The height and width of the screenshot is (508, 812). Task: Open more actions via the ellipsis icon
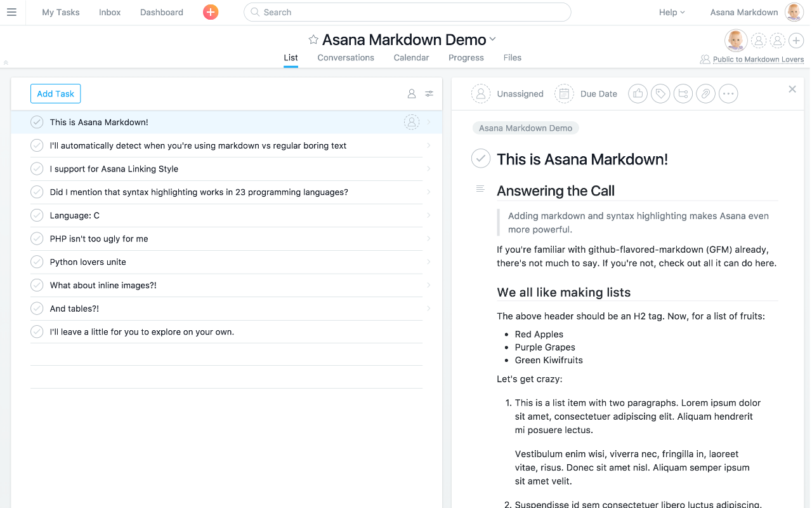(728, 93)
